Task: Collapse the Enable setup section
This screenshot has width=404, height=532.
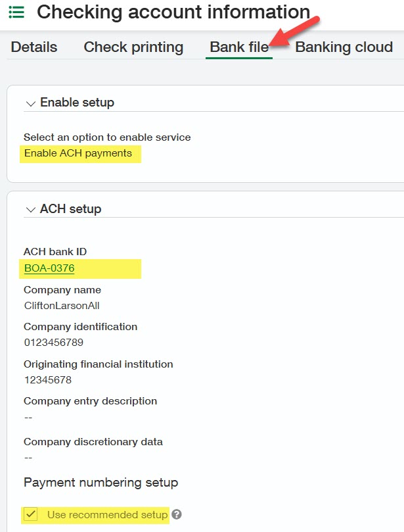Action: (x=30, y=103)
